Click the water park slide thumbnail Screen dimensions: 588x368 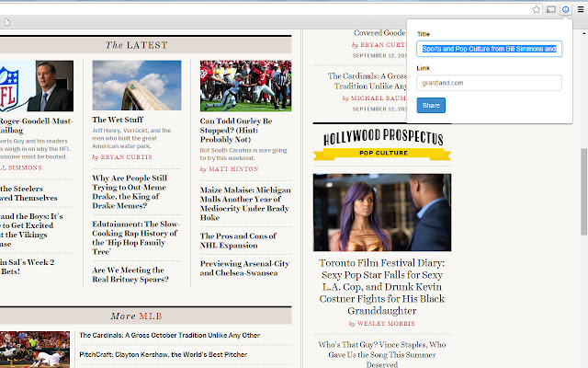(x=137, y=86)
